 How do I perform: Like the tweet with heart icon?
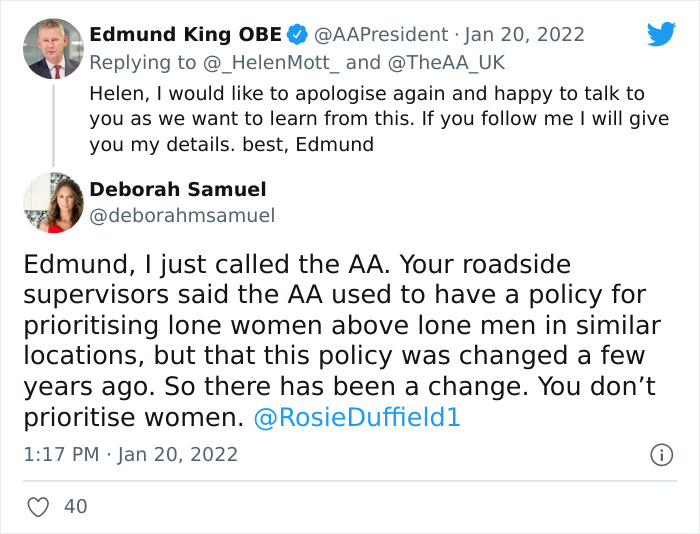39,507
